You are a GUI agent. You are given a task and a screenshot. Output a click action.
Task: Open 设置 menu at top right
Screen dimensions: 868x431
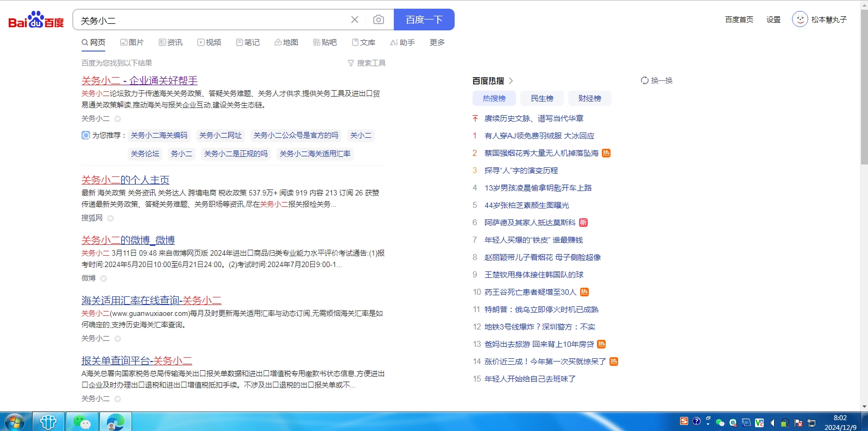(773, 20)
